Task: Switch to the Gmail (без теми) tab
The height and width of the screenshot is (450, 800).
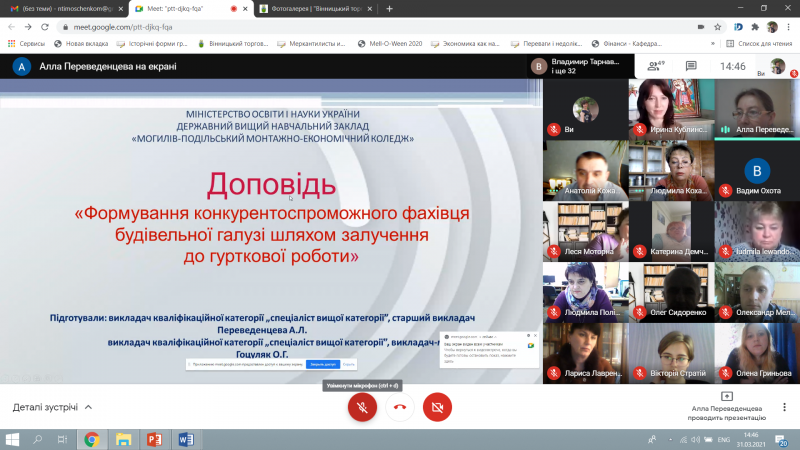Action: coord(64,9)
